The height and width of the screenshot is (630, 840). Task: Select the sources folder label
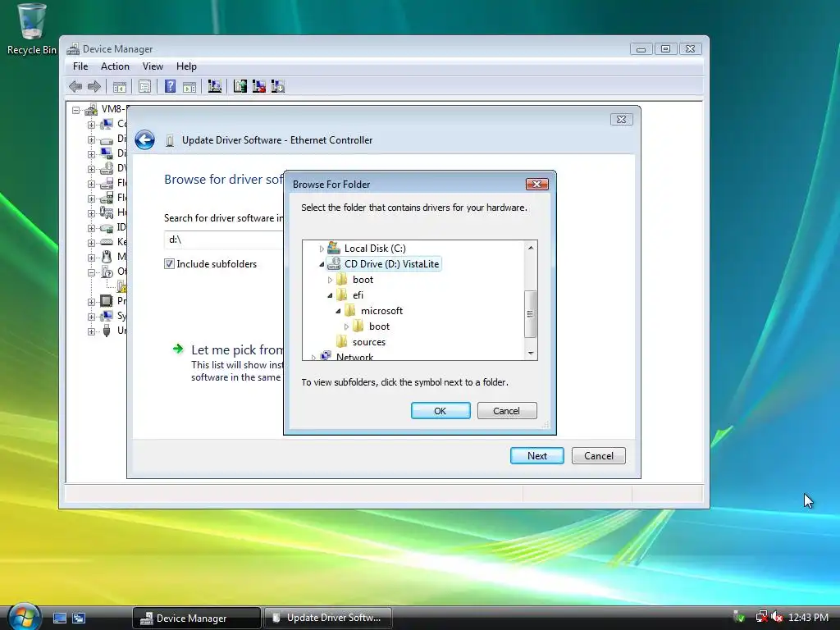pos(368,342)
